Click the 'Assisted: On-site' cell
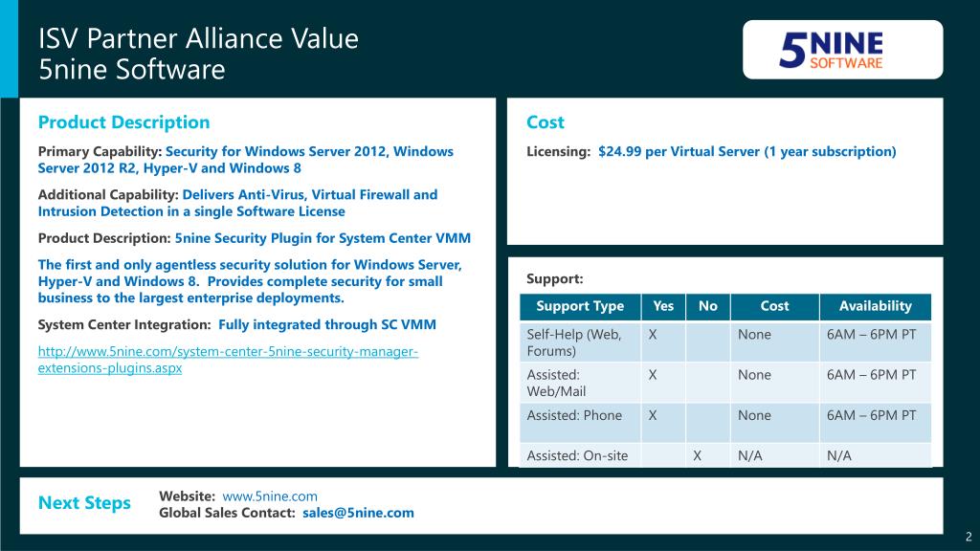This screenshot has width=980, height=551. [x=580, y=455]
